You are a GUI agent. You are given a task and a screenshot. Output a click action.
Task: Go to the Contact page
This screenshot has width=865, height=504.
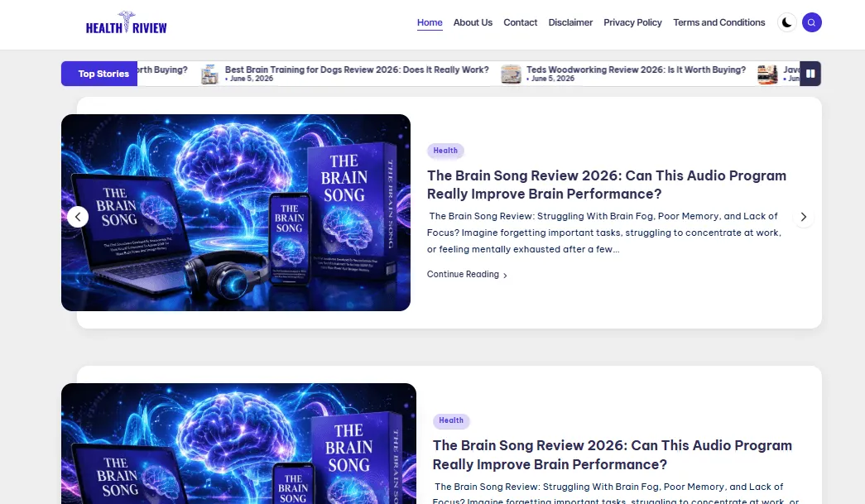[x=520, y=22]
